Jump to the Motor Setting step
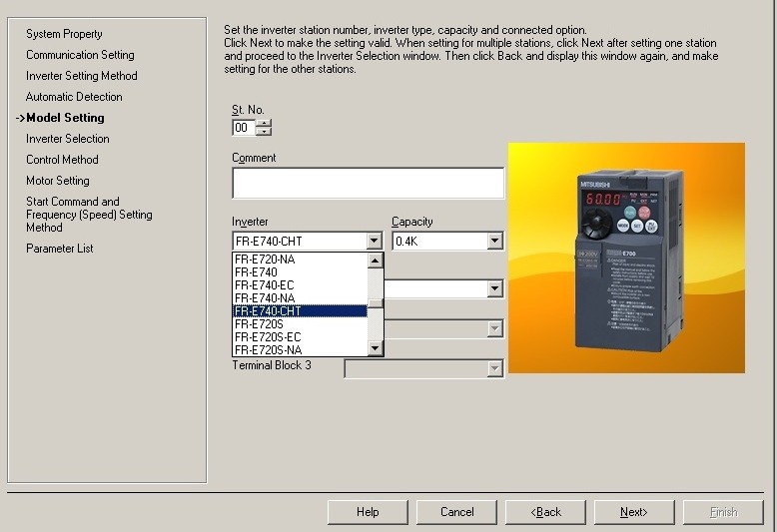 [57, 181]
